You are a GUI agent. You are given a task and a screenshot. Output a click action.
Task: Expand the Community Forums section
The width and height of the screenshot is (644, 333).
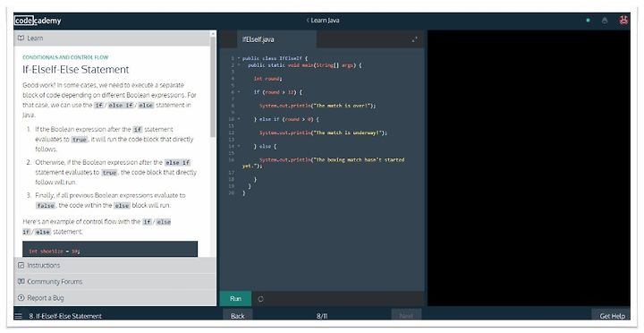point(115,282)
